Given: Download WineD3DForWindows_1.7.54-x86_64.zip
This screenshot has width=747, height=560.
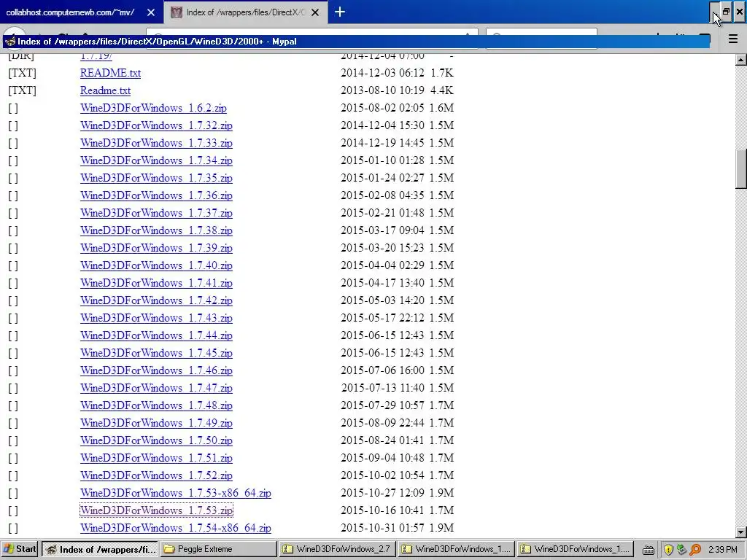Looking at the screenshot, I should [176, 528].
